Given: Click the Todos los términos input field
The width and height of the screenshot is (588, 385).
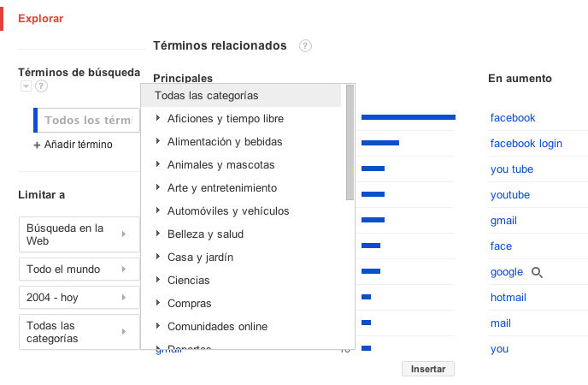Looking at the screenshot, I should pos(87,121).
